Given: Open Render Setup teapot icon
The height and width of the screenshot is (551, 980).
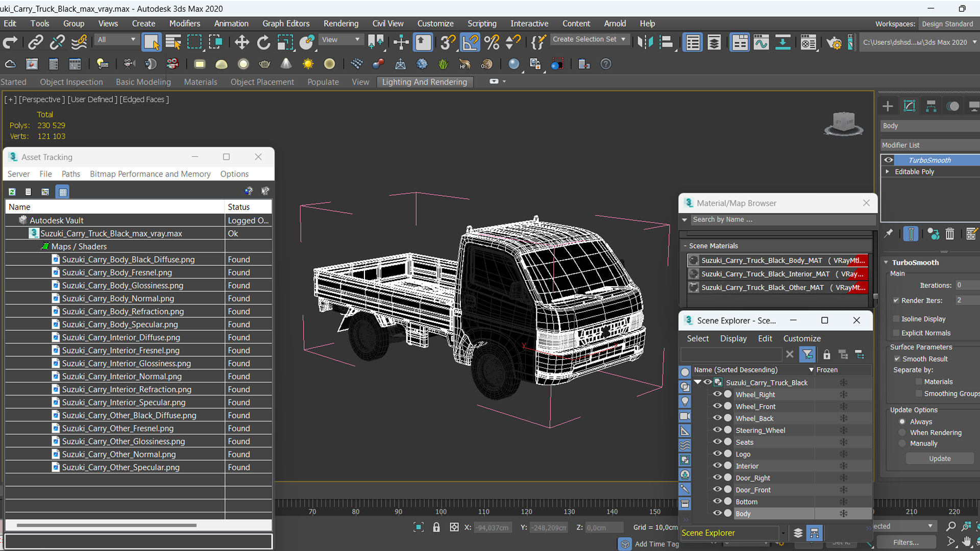Looking at the screenshot, I should coord(834,43).
